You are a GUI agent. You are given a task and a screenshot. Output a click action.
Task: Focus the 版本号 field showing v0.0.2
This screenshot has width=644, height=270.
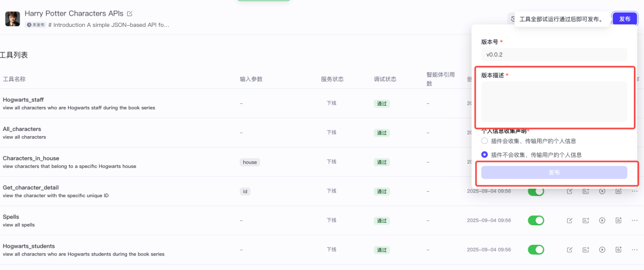pyautogui.click(x=554, y=54)
